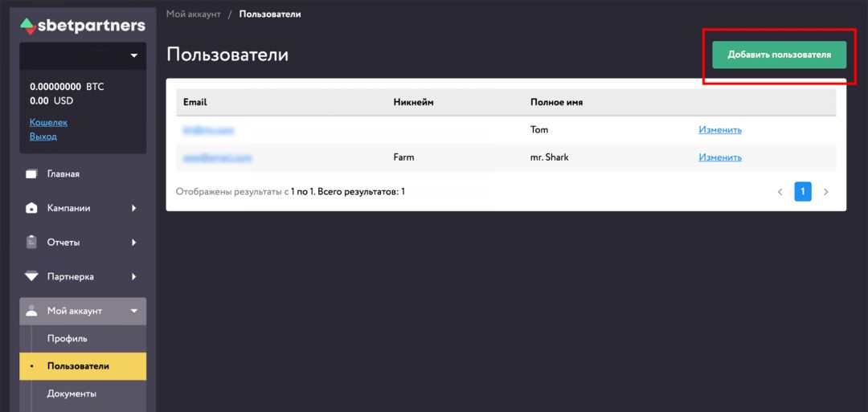Collapse the Мой аккаунт section arrow
This screenshot has height=412, width=868.
pos(134,311)
